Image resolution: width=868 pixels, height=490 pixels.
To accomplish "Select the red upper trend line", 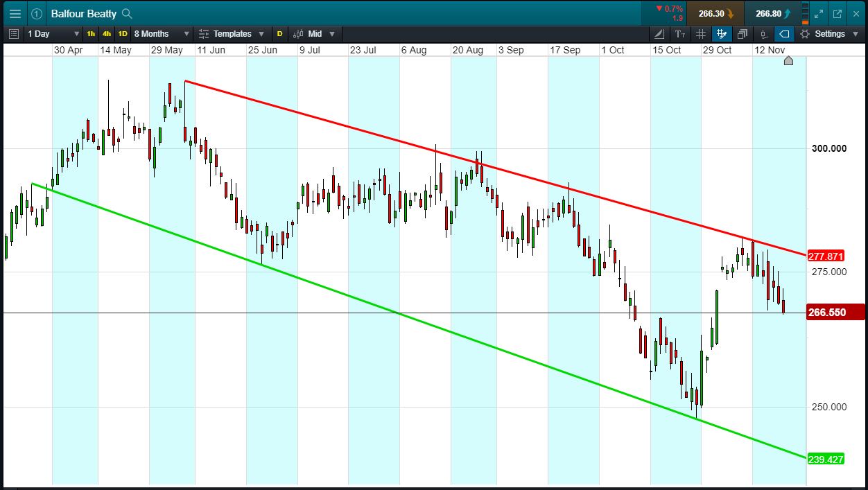I will tap(496, 168).
